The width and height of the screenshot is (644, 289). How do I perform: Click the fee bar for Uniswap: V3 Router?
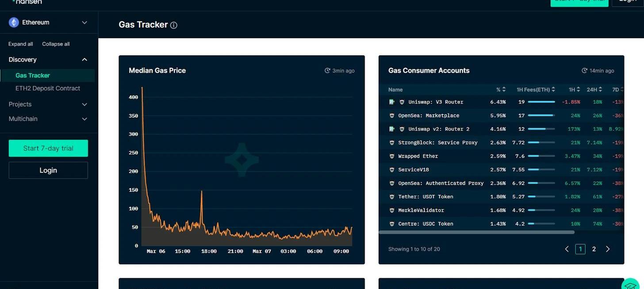541,102
